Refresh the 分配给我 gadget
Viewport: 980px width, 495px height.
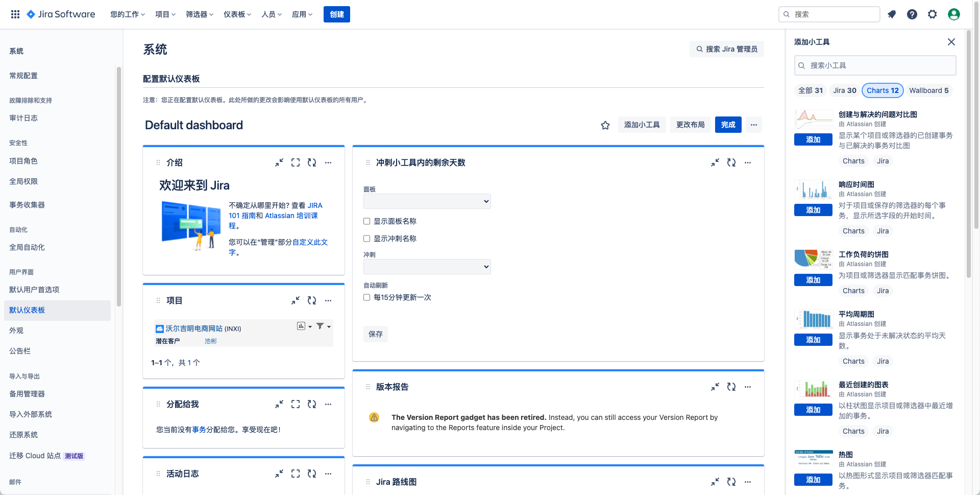pos(312,404)
